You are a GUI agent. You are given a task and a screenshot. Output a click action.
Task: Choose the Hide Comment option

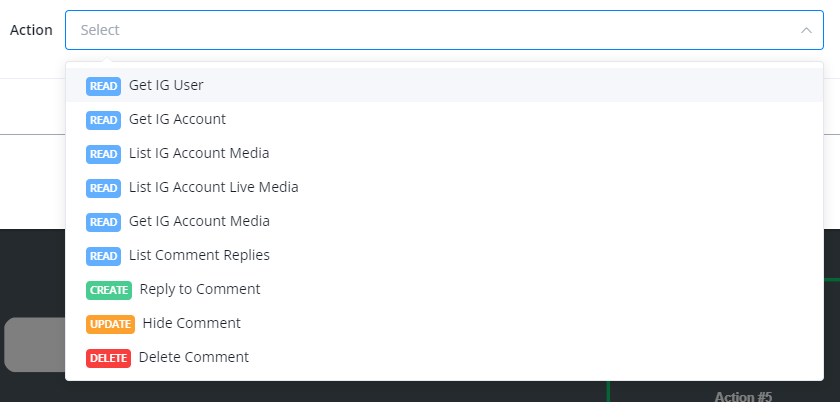coord(191,324)
